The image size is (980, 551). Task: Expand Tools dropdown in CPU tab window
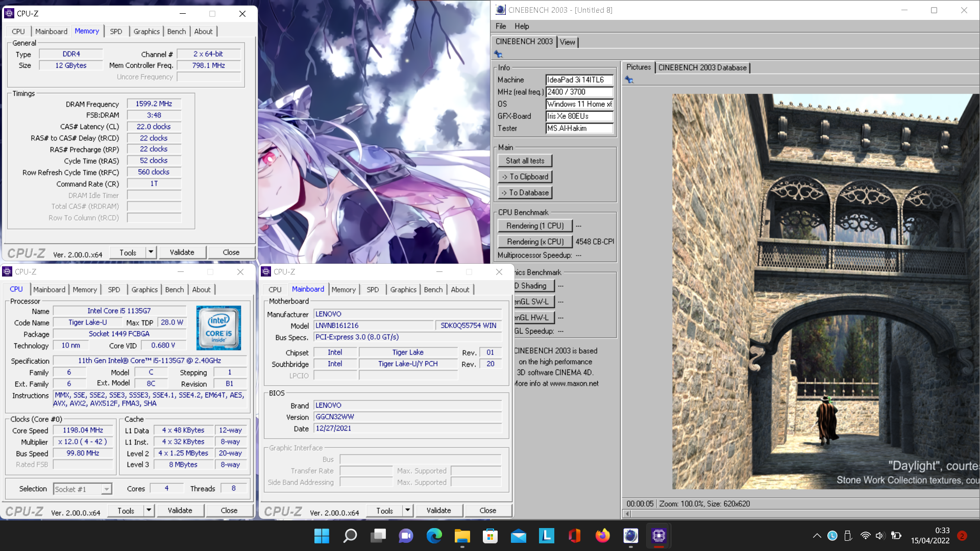pyautogui.click(x=149, y=510)
